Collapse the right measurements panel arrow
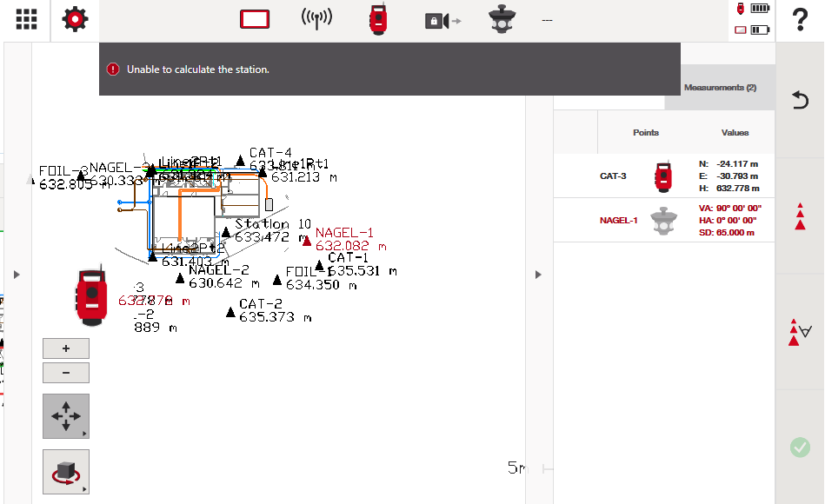This screenshot has height=504, width=825. click(x=538, y=275)
